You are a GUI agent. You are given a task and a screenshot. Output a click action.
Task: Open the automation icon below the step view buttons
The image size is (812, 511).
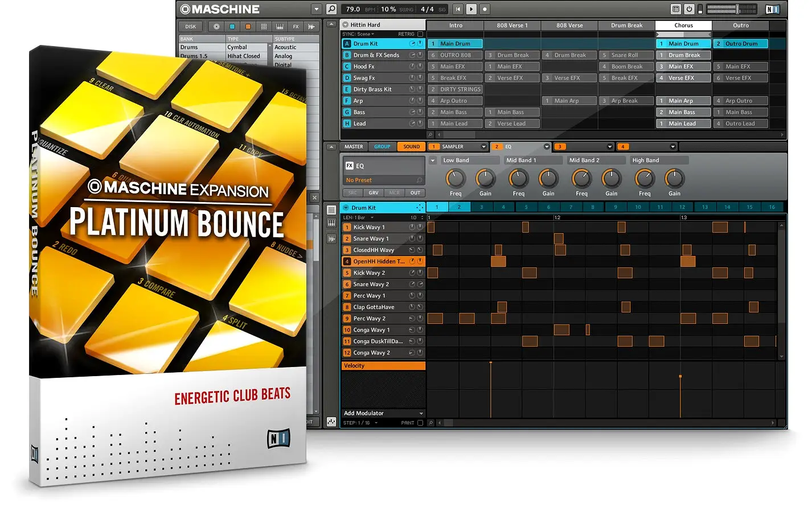[x=331, y=422]
